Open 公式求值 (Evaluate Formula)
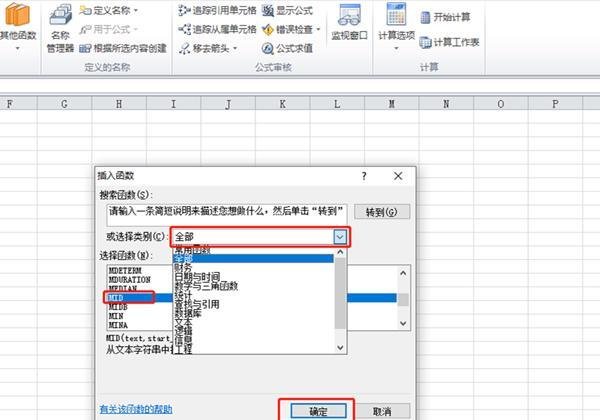This screenshot has width=600, height=420. pyautogui.click(x=287, y=48)
